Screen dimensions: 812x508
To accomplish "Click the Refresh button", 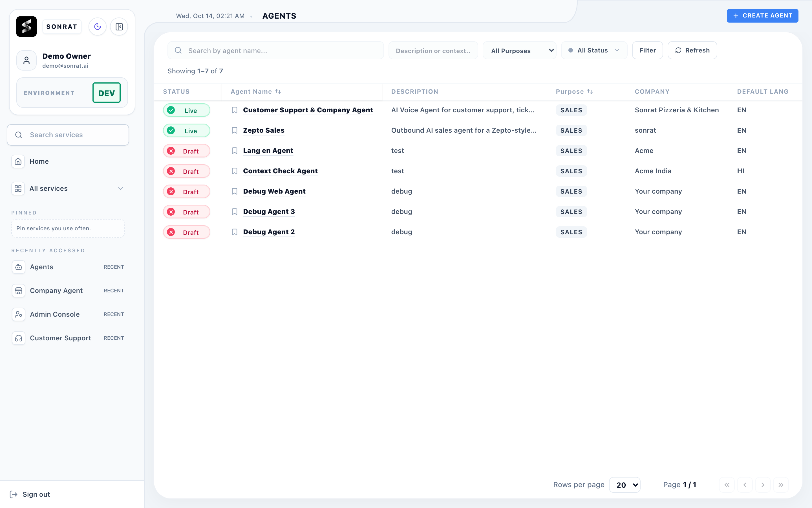I will click(692, 51).
